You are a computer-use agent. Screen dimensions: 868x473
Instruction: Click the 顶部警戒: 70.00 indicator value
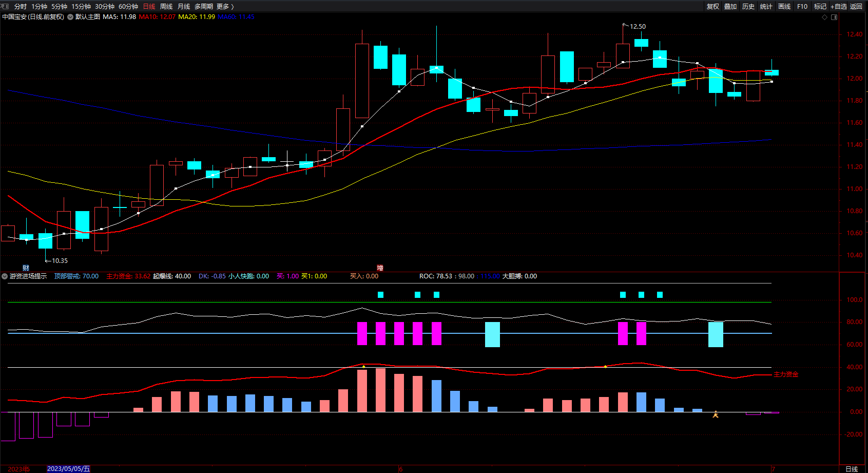[x=76, y=276]
